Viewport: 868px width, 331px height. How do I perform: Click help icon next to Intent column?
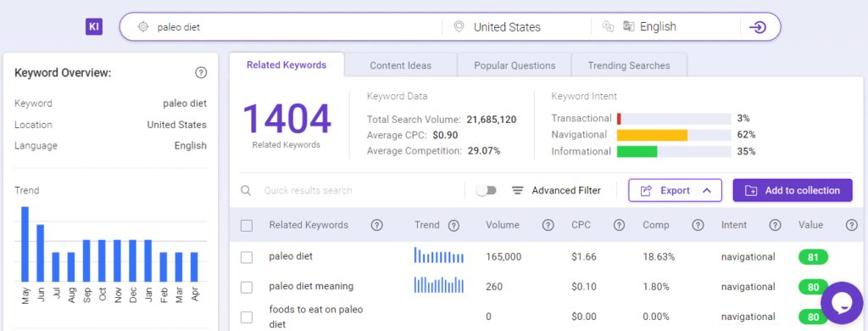coord(775,225)
